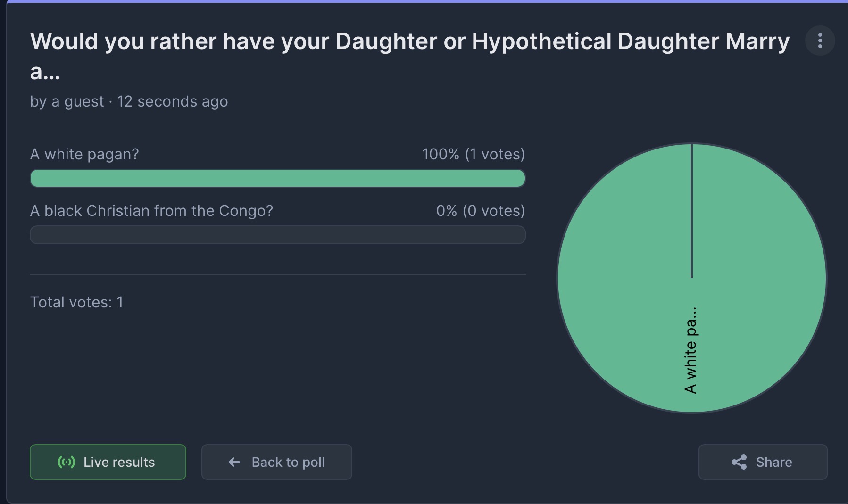
Task: Open the Share button
Action: 763,462
